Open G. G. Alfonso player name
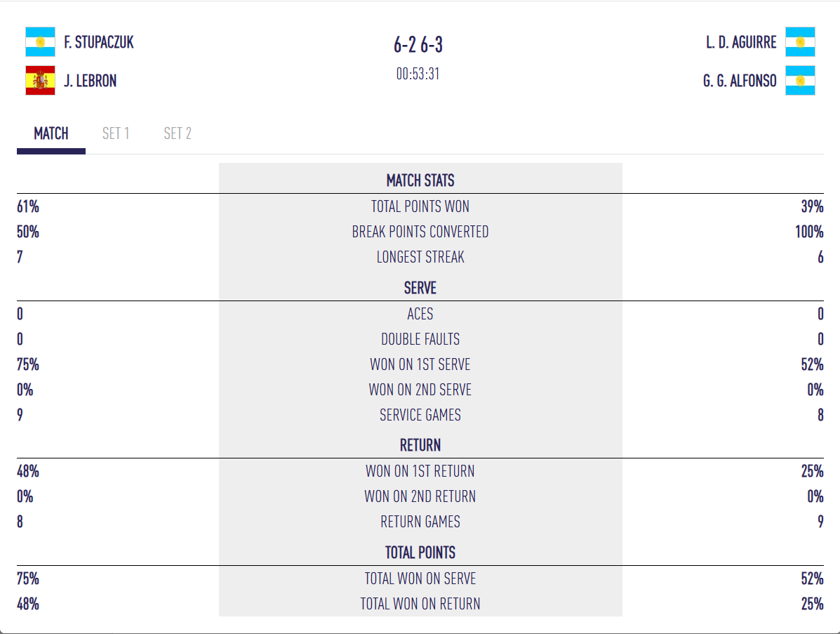This screenshot has width=840, height=634. click(x=740, y=81)
